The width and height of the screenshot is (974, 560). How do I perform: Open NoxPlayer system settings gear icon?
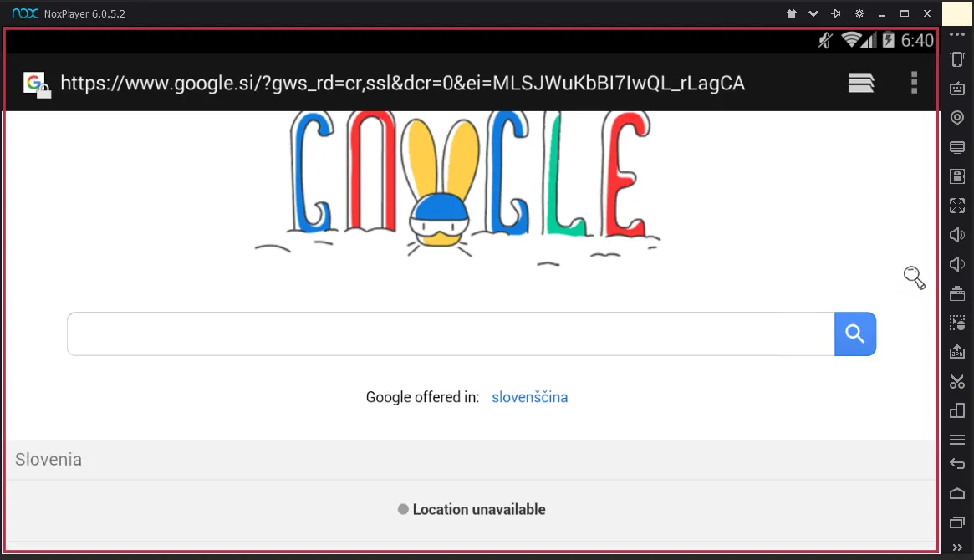click(859, 13)
